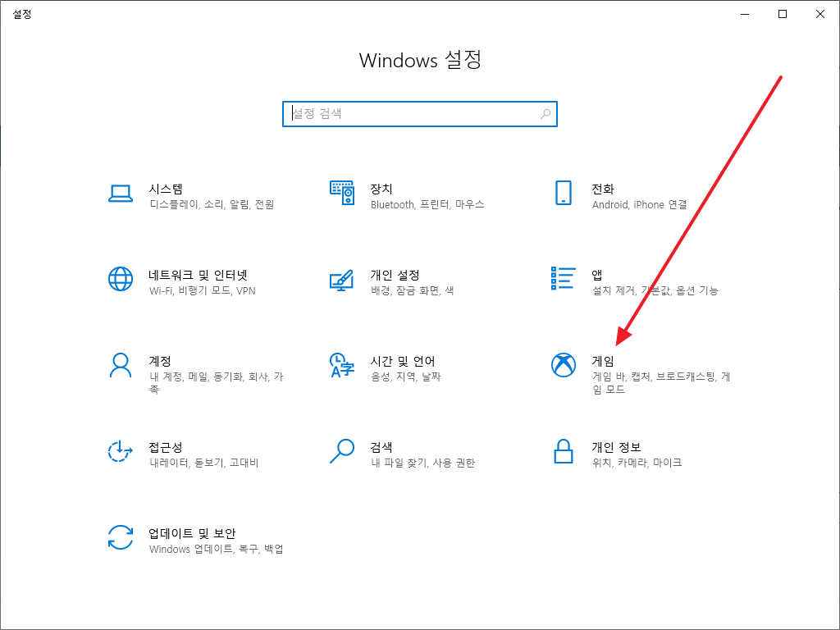
Task: Click the 시간 및 언어 title
Action: 403,361
